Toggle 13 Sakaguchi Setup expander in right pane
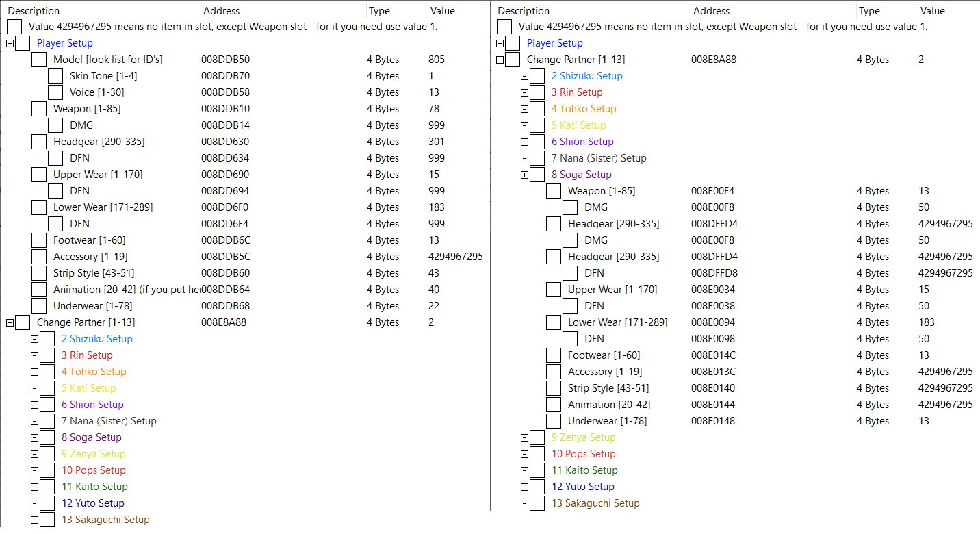980x534 pixels. 524,503
